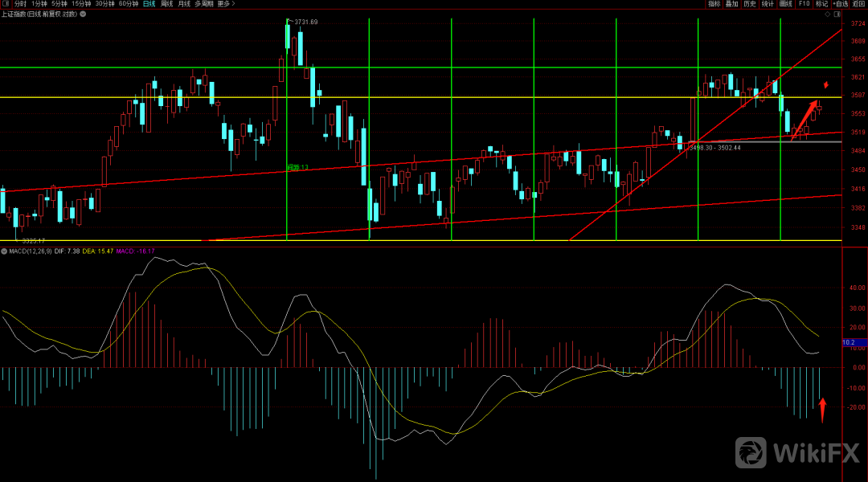
Task: Click the 叠加 overlay button
Action: (x=732, y=4)
